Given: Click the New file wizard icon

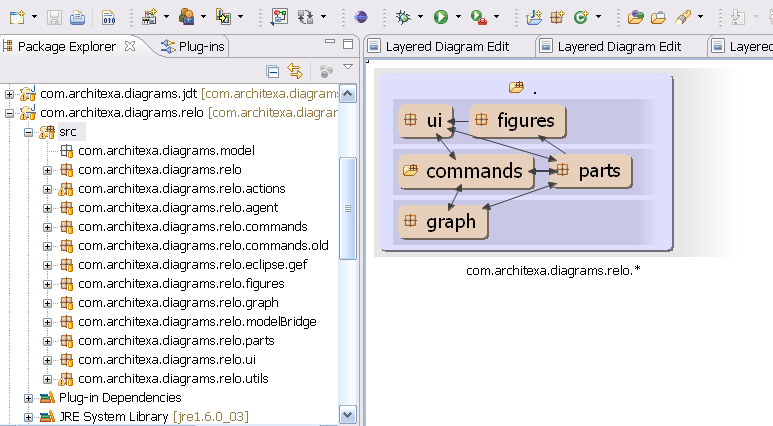Looking at the screenshot, I should click(x=19, y=17).
